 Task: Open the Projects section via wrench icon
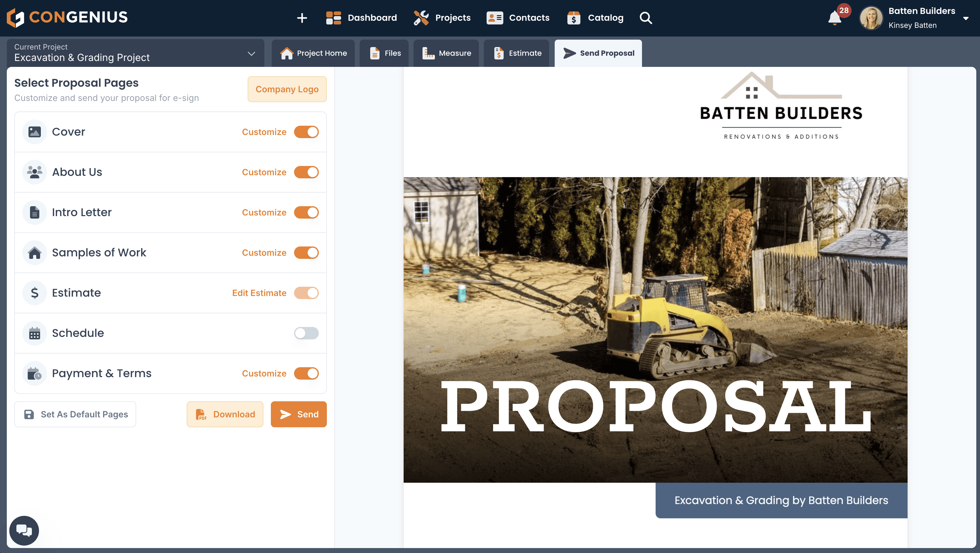421,18
